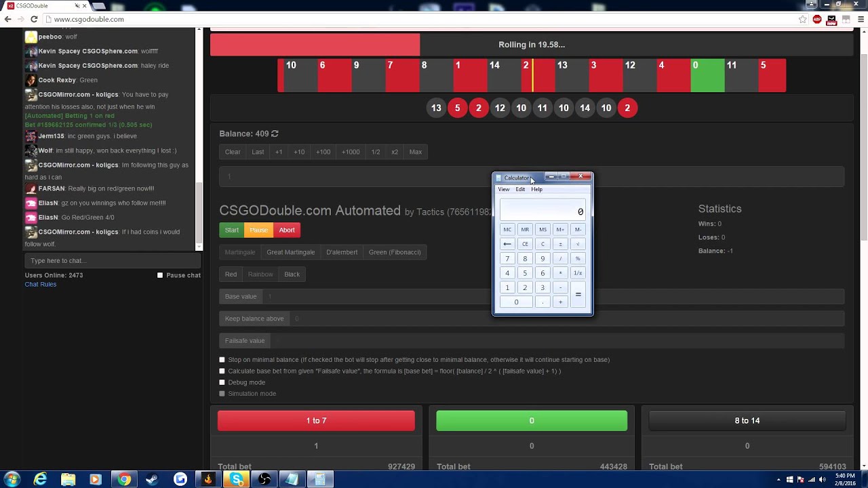Click volume speaker tray icon
This screenshot has width=868, height=488.
823,480
